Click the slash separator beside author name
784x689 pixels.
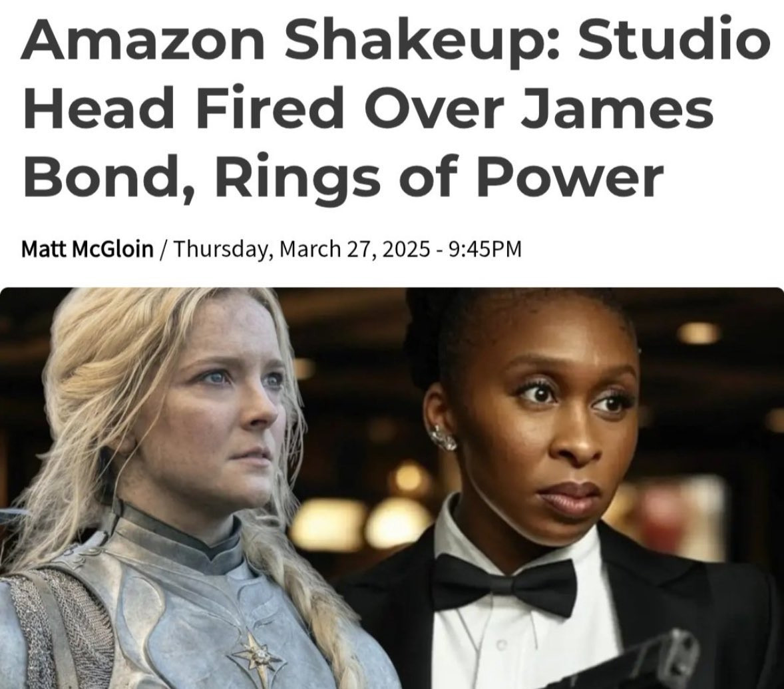pos(162,249)
